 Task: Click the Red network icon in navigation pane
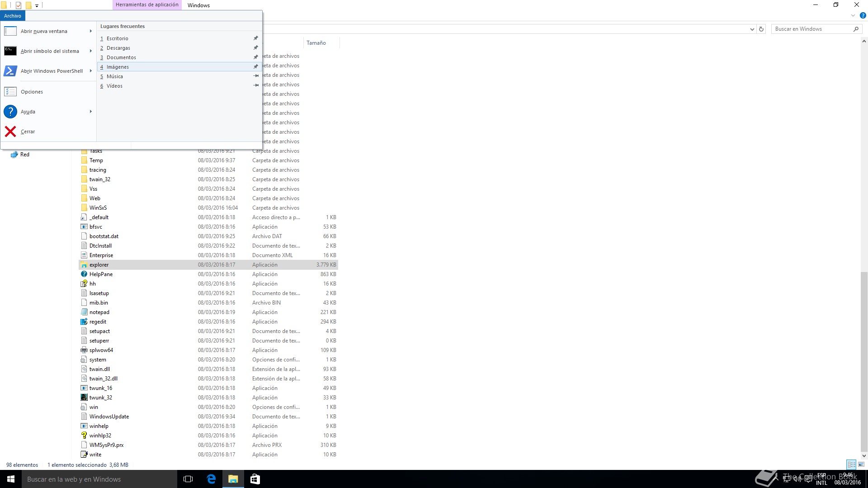pyautogui.click(x=14, y=155)
